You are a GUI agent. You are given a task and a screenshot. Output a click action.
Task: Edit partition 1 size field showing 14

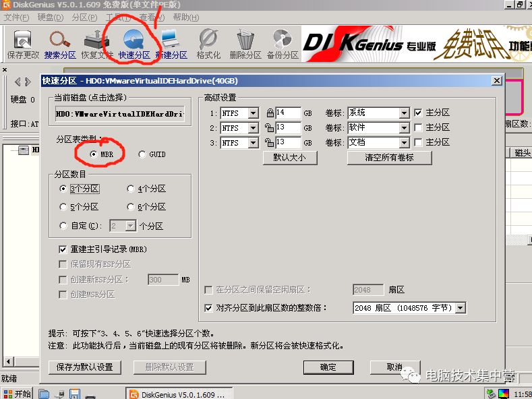[x=288, y=113]
